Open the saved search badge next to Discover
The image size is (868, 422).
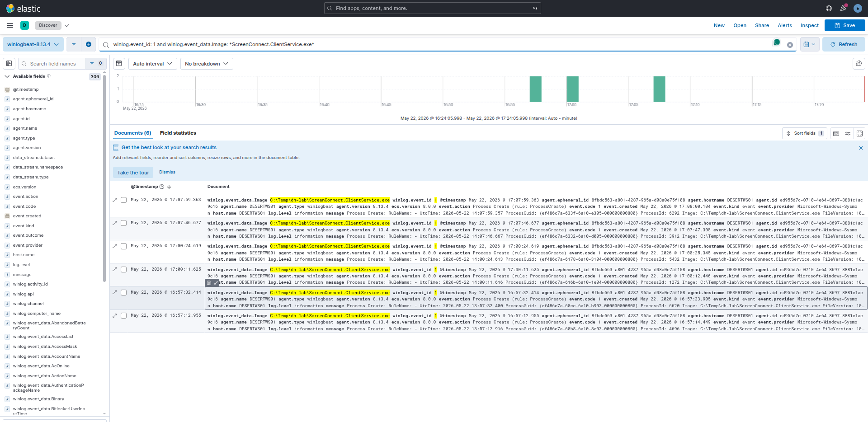click(67, 25)
